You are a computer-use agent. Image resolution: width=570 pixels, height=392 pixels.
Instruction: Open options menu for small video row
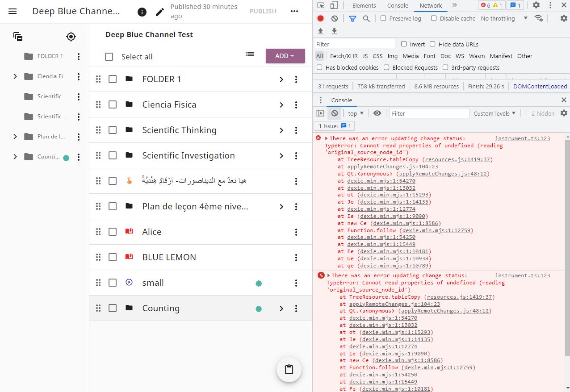coord(296,283)
